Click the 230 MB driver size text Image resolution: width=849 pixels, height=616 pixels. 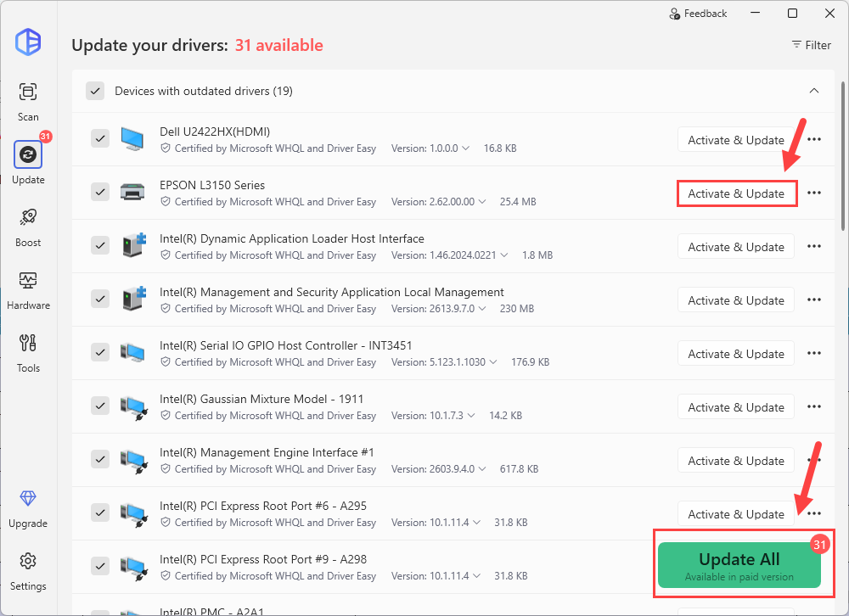coord(516,309)
